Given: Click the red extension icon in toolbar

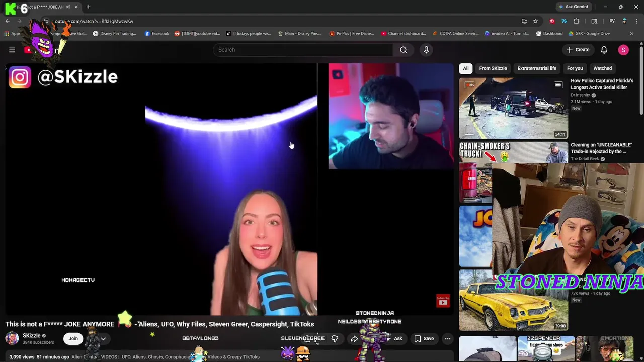Looking at the screenshot, I should [552, 21].
